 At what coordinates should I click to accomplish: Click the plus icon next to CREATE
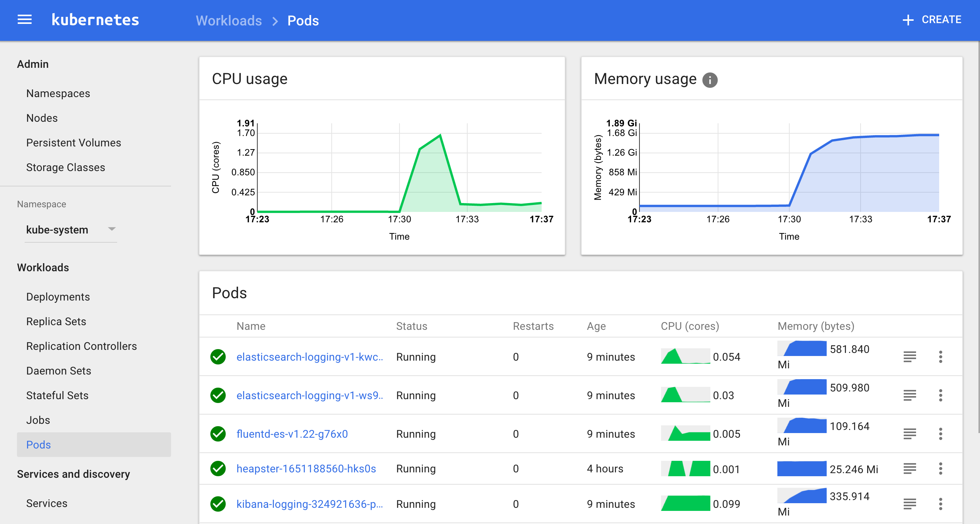(x=908, y=20)
